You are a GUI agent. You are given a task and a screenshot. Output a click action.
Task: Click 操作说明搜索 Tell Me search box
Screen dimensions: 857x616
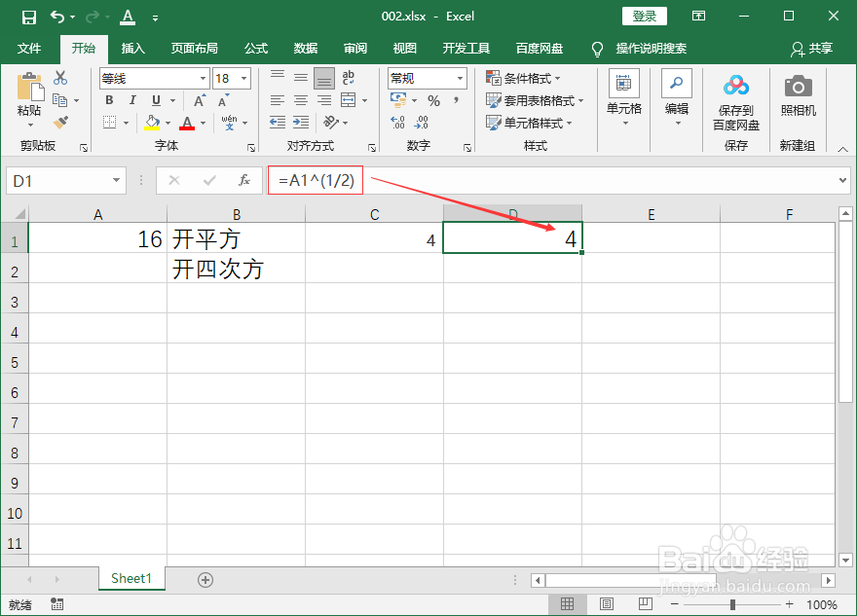tap(651, 49)
